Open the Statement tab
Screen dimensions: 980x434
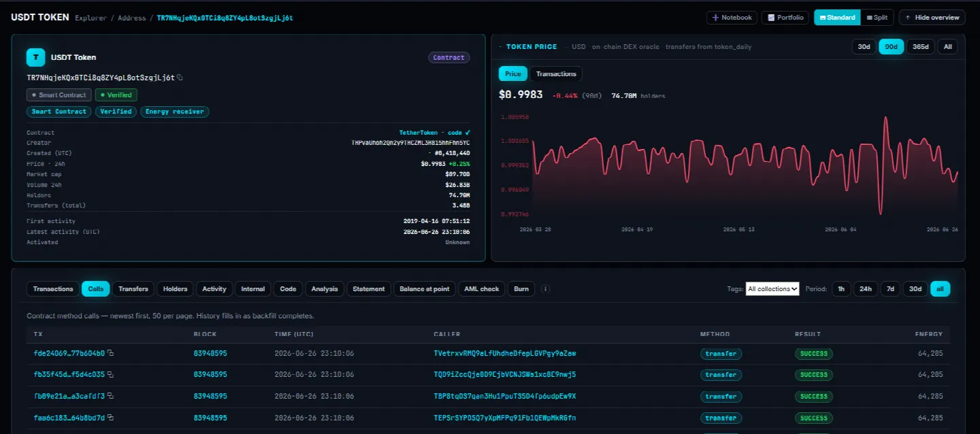tap(369, 289)
